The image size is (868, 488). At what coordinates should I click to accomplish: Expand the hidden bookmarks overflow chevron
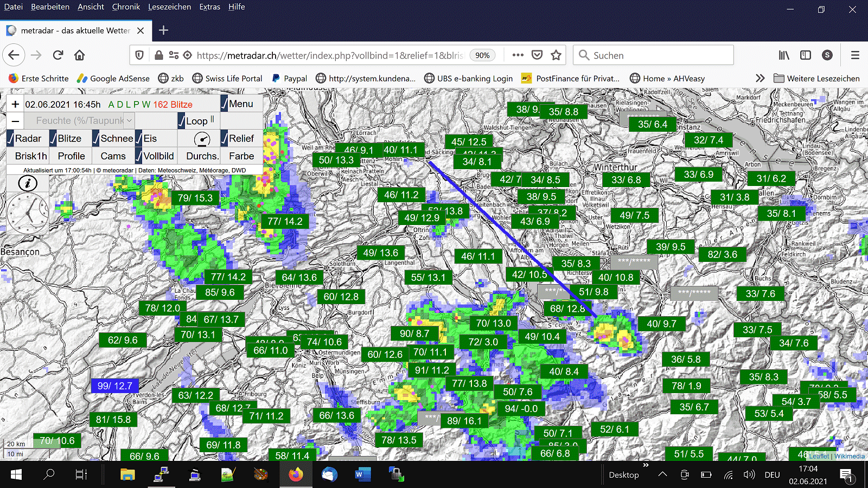pyautogui.click(x=760, y=78)
